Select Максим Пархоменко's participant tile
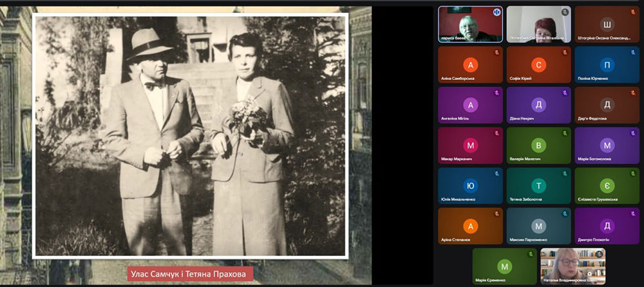Screen dimensions: 644x287 click(x=539, y=226)
